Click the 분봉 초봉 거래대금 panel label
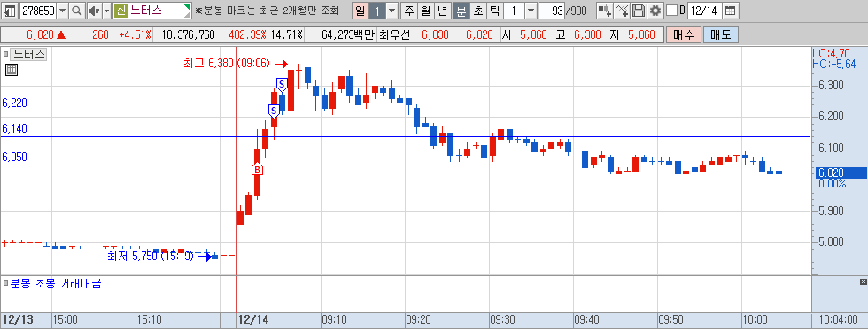Screen dimensions: 868x329 click(55, 284)
